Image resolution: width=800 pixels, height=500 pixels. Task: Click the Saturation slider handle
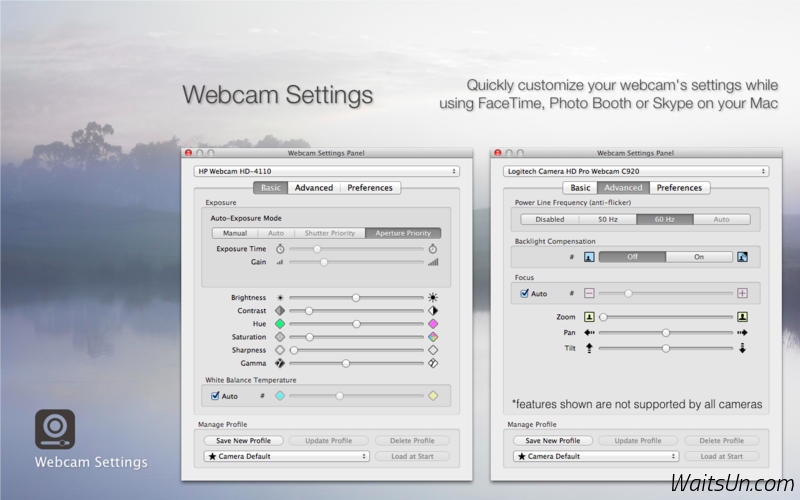(309, 337)
